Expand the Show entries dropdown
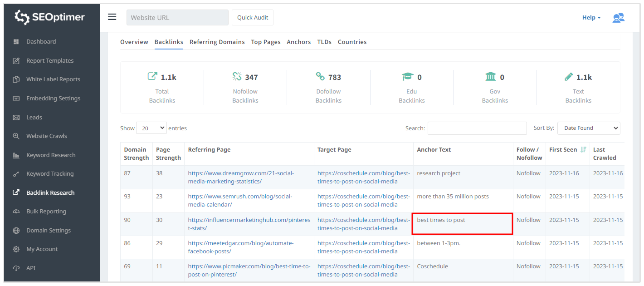The width and height of the screenshot is (644, 286). 151,128
